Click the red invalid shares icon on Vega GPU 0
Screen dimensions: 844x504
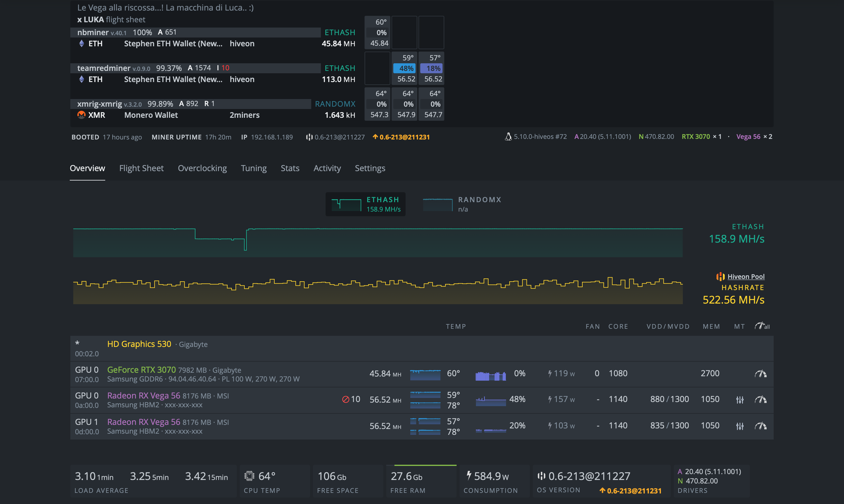coord(346,399)
